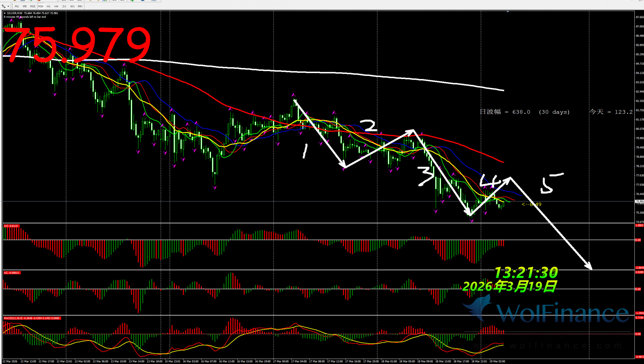644x364 pixels.
Task: Click current price tag on price scale
Action: point(639,201)
